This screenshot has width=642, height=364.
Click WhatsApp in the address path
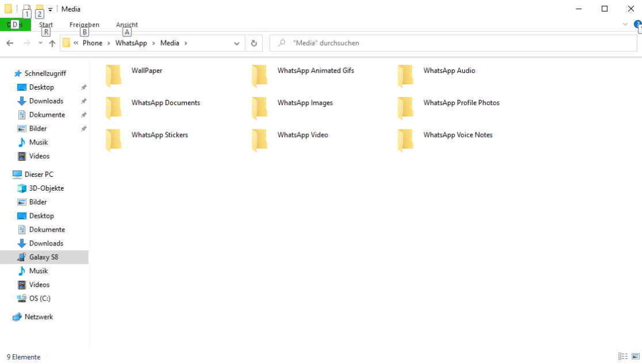[x=131, y=43]
